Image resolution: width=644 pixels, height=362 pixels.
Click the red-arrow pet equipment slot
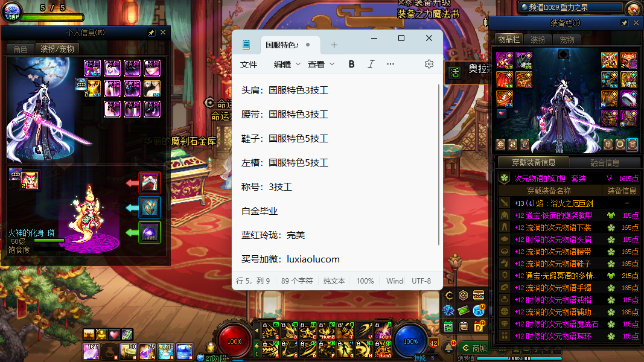point(149,182)
